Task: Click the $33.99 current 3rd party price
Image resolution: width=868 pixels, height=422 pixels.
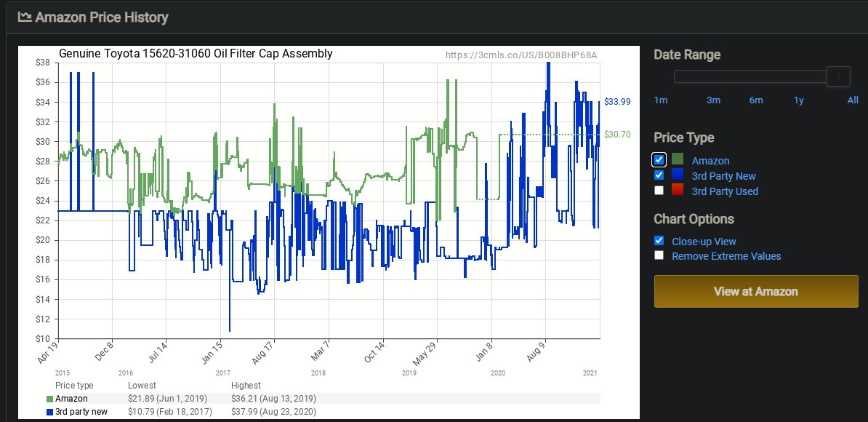Action: pyautogui.click(x=617, y=102)
